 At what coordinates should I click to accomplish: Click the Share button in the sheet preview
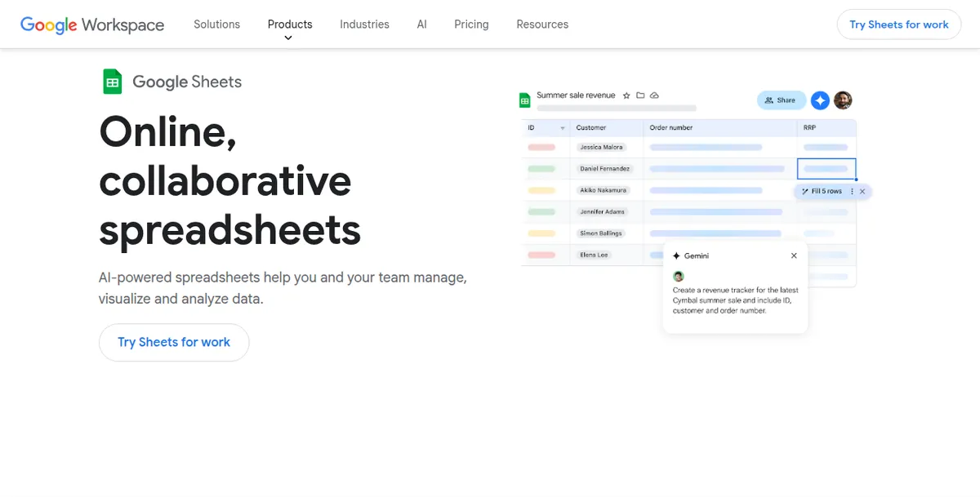click(781, 100)
